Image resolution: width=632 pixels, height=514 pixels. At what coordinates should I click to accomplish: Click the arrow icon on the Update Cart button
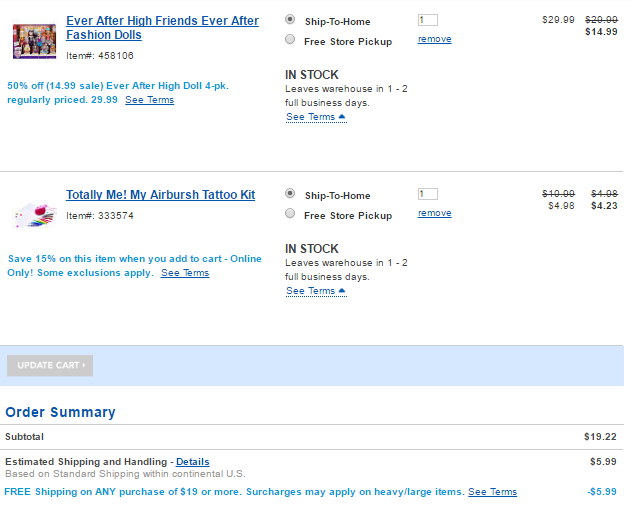[x=84, y=366]
